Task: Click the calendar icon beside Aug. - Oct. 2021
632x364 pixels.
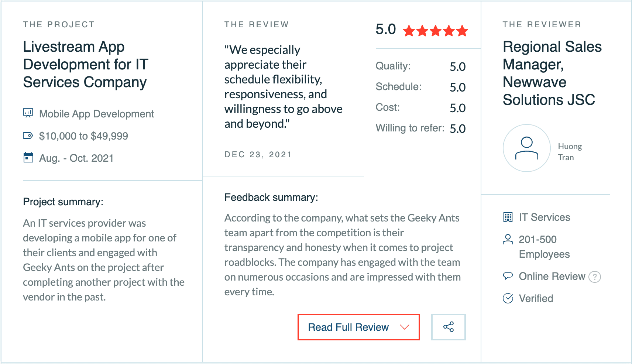Action: [28, 158]
